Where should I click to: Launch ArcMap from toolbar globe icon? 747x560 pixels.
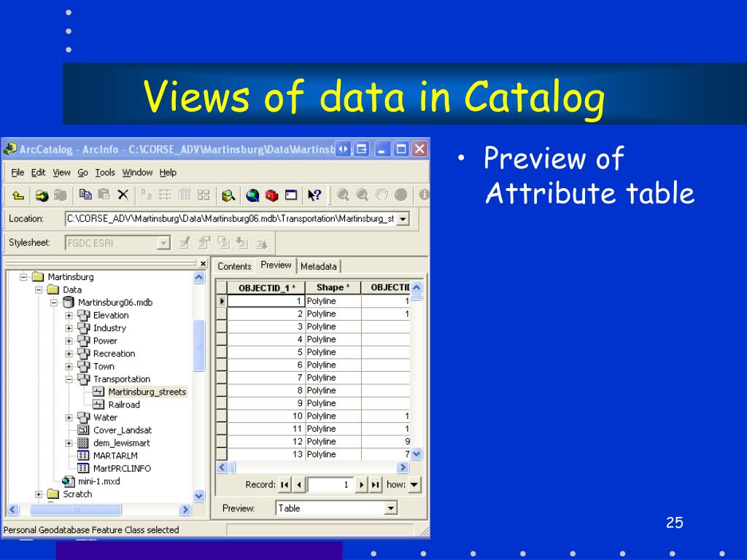click(252, 195)
